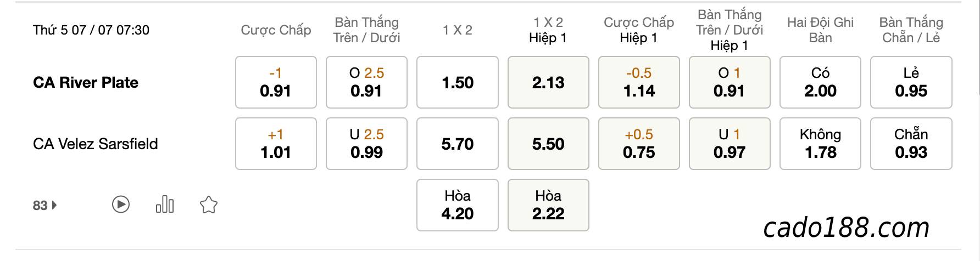980x261 pixels.
Task: Select first-half River Plate win 2.13
Action: point(548,82)
